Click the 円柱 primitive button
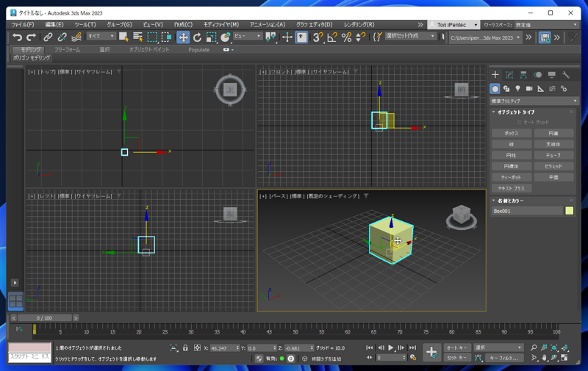The width and height of the screenshot is (588, 371). coord(512,155)
